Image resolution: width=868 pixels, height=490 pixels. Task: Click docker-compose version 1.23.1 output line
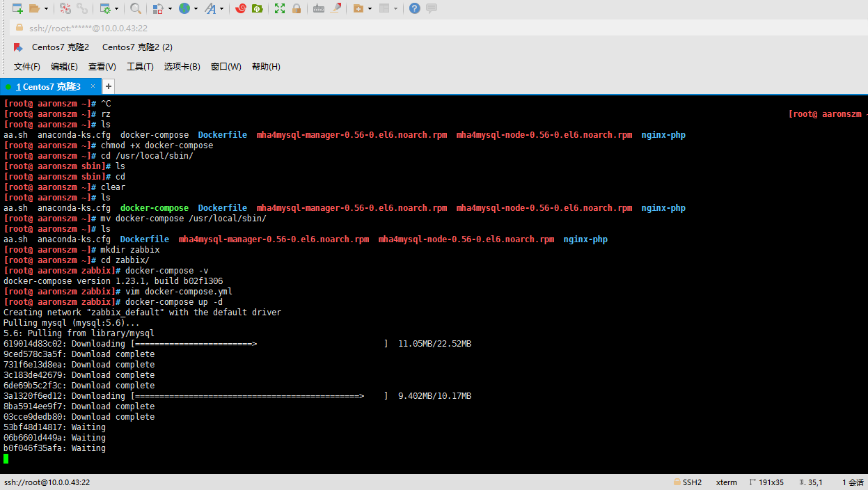(113, 281)
